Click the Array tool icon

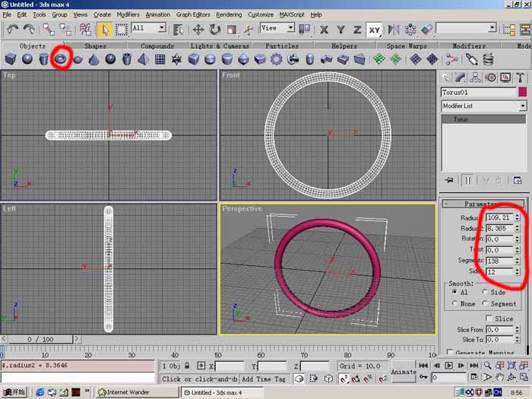pos(410,30)
